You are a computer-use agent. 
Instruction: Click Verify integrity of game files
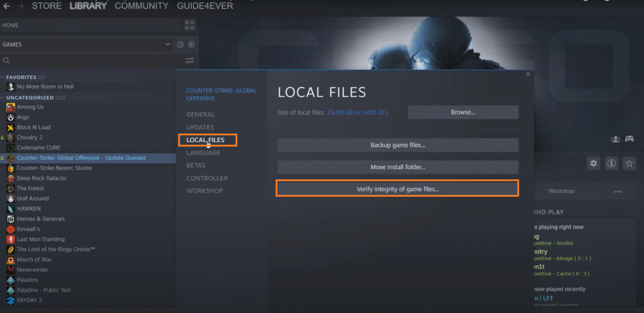(397, 189)
